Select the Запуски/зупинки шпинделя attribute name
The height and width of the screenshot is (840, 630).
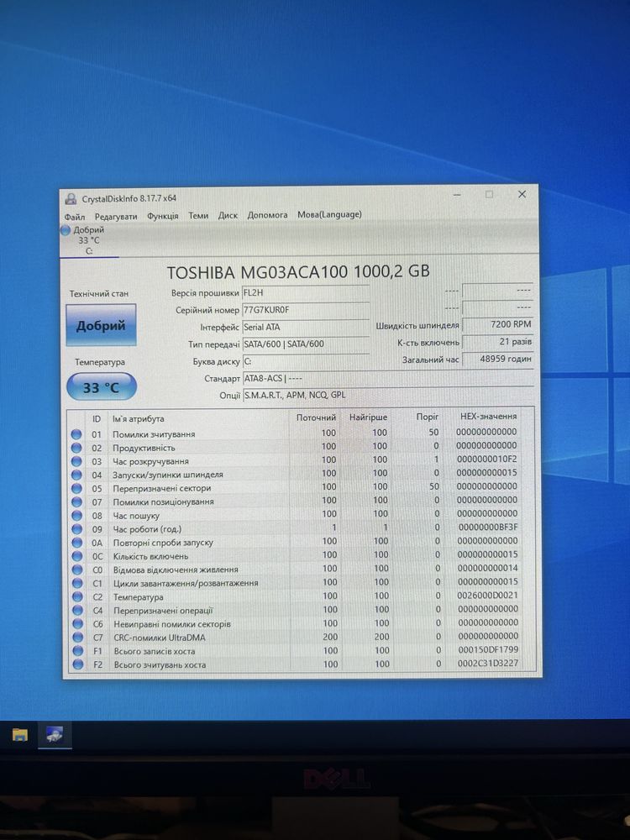[168, 475]
